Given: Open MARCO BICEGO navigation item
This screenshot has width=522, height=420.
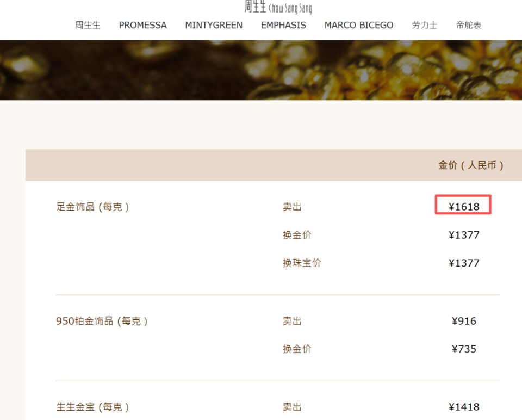Looking at the screenshot, I should tap(359, 26).
